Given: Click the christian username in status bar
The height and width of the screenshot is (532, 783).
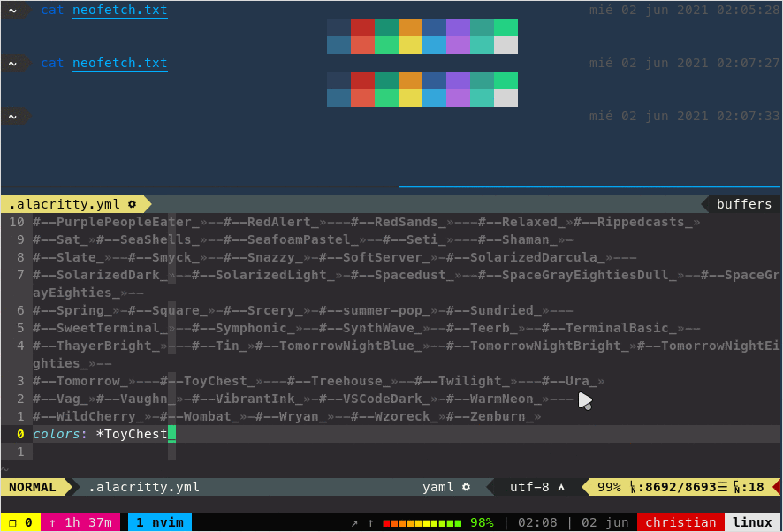Looking at the screenshot, I should (680, 522).
